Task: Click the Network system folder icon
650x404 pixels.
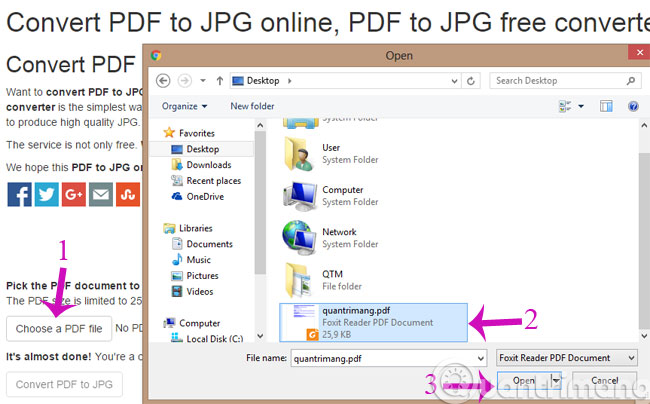Action: 299,238
